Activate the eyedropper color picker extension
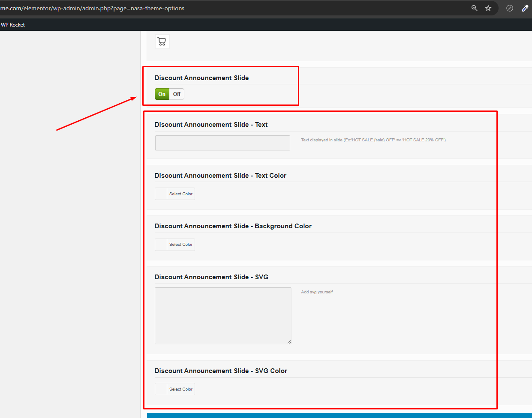The width and height of the screenshot is (532, 418). [525, 8]
